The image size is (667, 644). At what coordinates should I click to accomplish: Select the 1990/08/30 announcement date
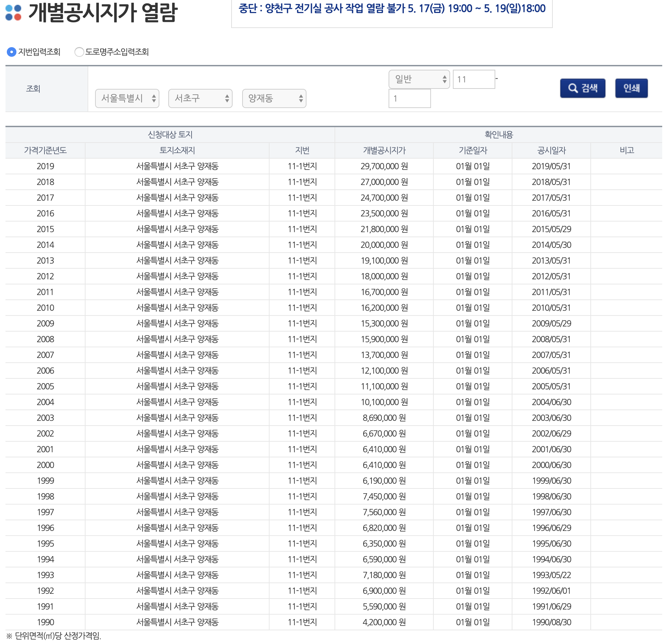pyautogui.click(x=551, y=622)
